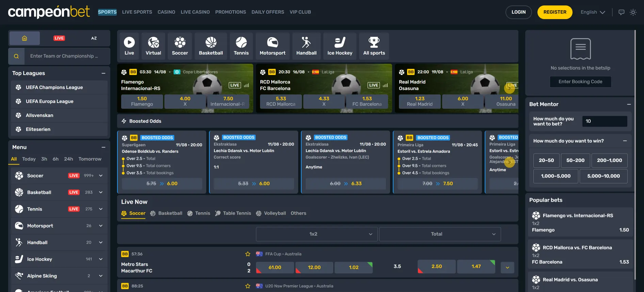Open Ice Hockey in the sidebar menu

tap(59, 259)
